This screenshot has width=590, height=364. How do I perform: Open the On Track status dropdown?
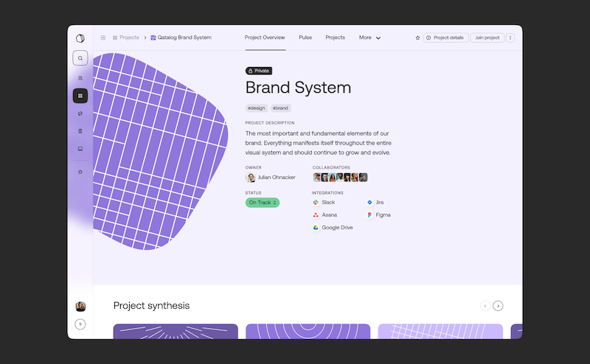click(x=263, y=203)
